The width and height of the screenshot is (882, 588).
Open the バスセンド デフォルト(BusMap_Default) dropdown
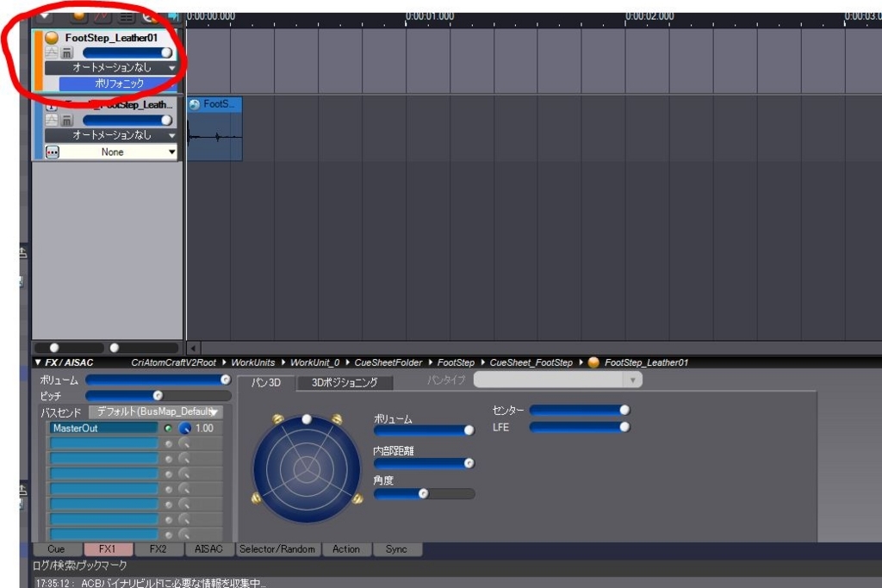pos(157,412)
